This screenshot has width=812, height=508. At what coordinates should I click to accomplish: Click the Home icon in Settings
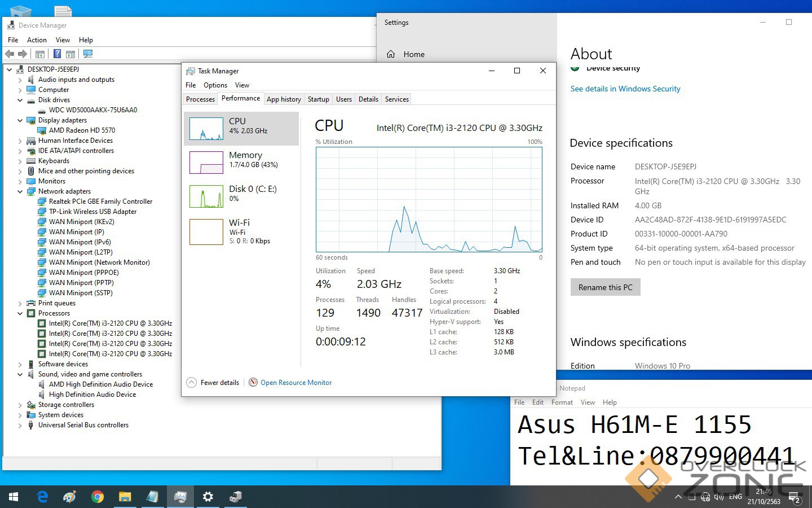click(391, 54)
